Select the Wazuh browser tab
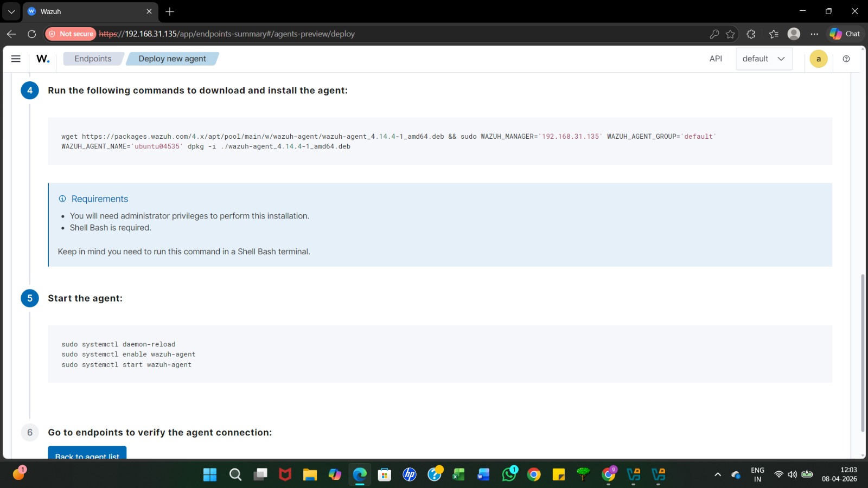Viewport: 868px width, 488px height. click(x=90, y=11)
